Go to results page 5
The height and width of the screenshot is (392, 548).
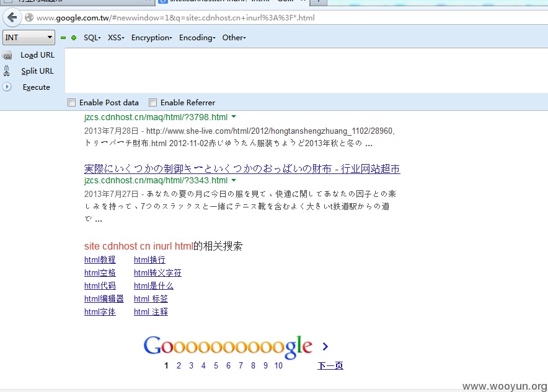216,365
